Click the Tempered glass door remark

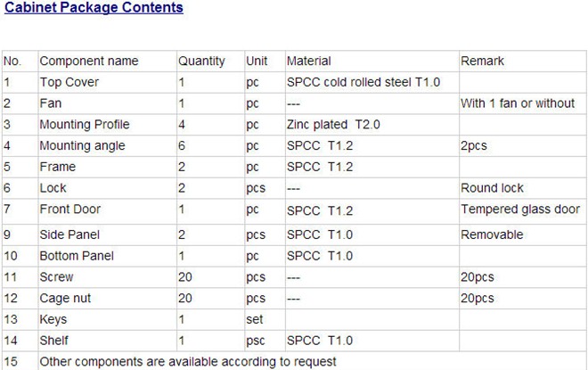click(520, 210)
